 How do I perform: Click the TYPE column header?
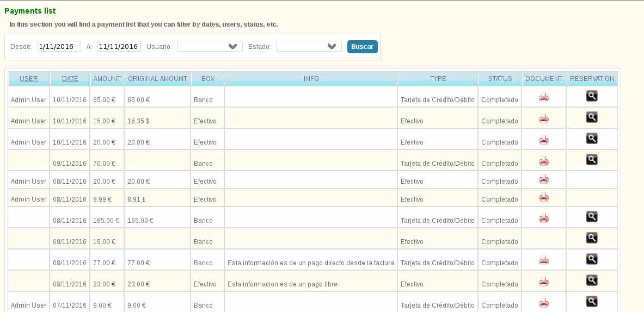[438, 79]
